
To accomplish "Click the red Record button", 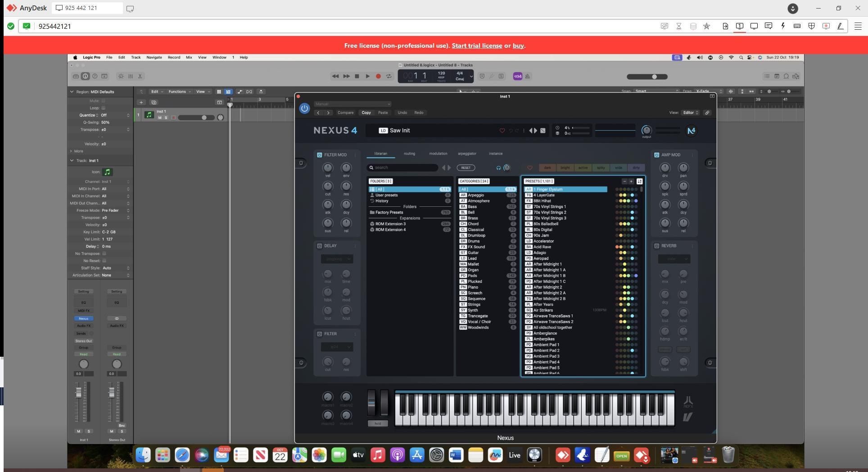I will 378,77.
